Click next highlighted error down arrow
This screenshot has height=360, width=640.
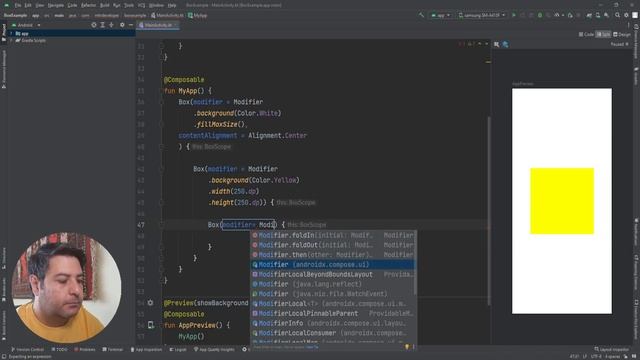[x=487, y=44]
